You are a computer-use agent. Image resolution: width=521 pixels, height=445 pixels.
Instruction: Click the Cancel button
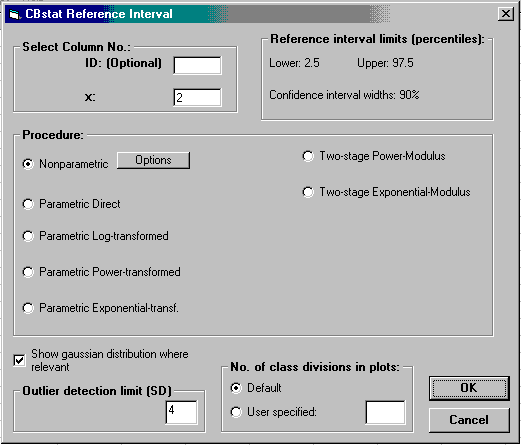pyautogui.click(x=469, y=420)
